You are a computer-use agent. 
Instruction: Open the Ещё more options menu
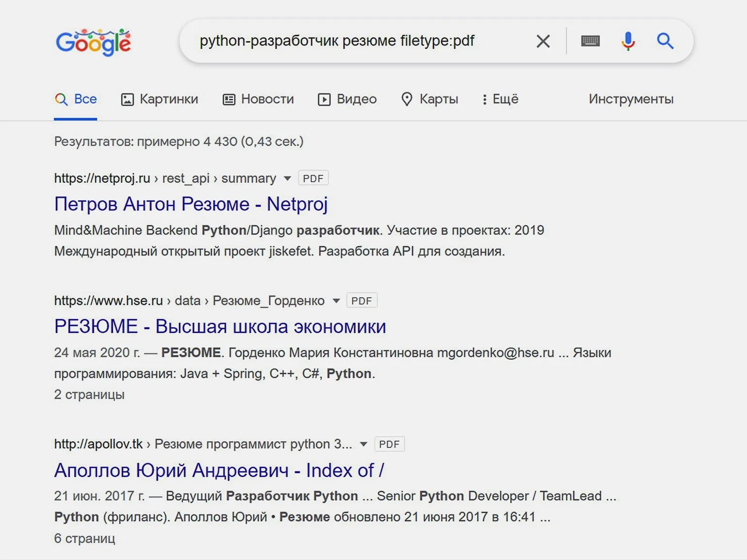500,99
